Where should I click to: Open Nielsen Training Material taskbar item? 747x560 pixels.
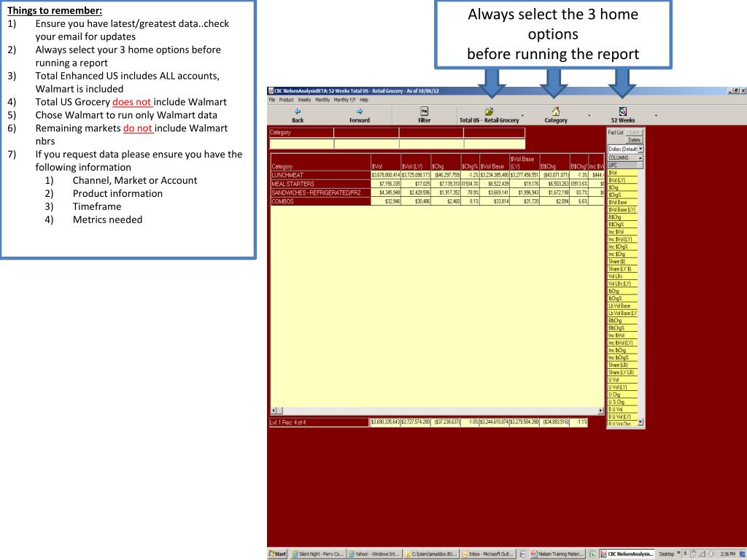coord(557,554)
